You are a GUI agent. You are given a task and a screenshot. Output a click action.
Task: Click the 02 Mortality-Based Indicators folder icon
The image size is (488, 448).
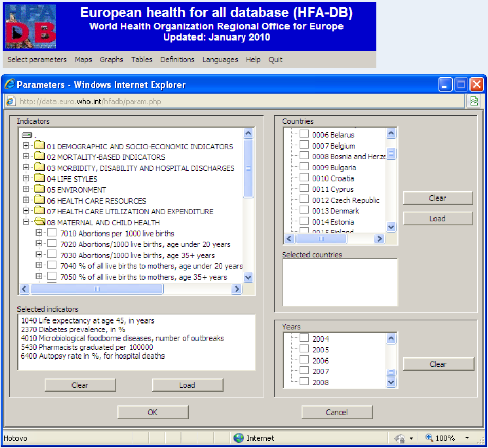click(x=40, y=156)
